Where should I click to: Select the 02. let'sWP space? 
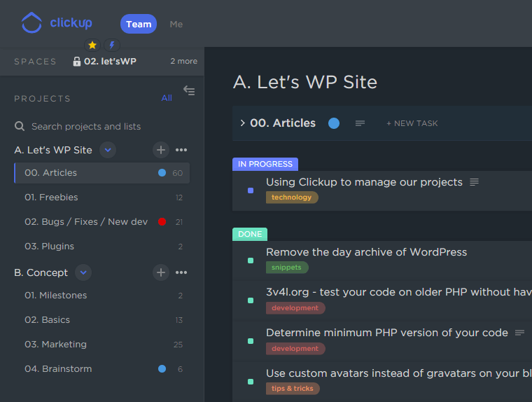110,61
